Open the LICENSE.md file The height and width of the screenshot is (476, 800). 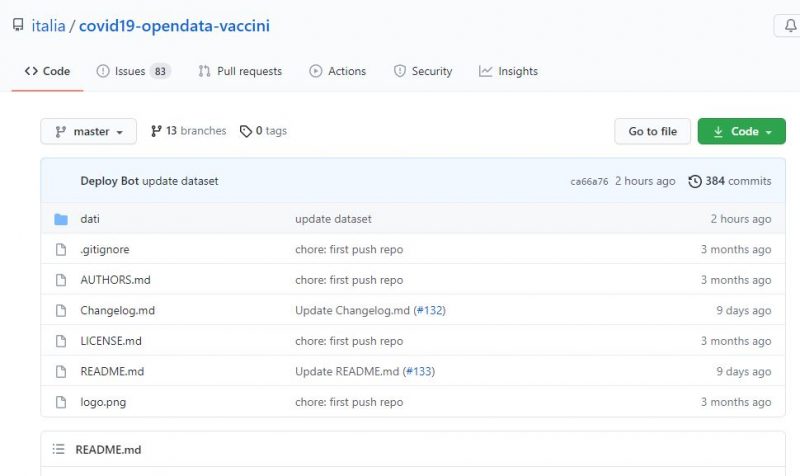(111, 341)
